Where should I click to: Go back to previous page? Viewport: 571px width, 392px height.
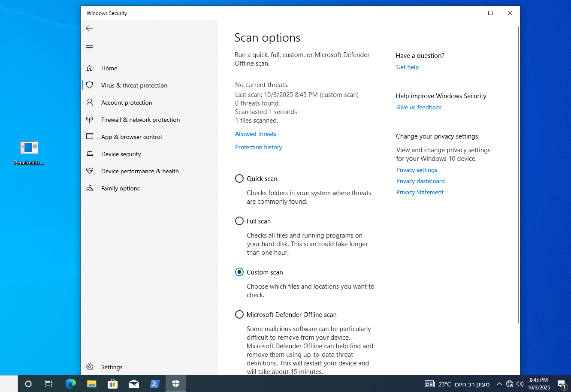click(89, 28)
